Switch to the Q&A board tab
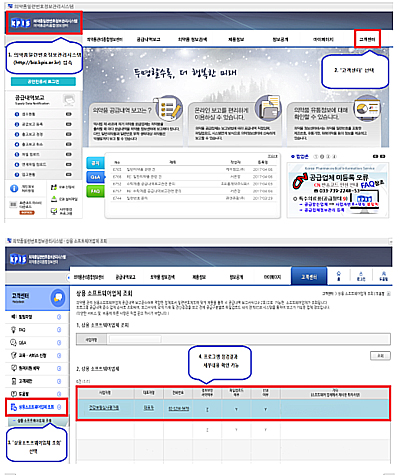Screen dimensions: 400x475 tap(95, 177)
